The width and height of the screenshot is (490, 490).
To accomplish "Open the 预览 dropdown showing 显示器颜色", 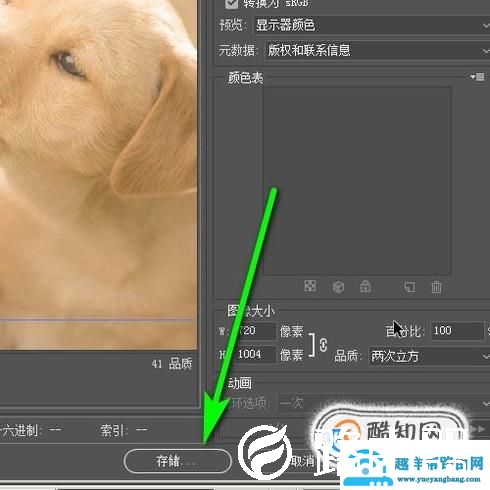I will [372, 25].
